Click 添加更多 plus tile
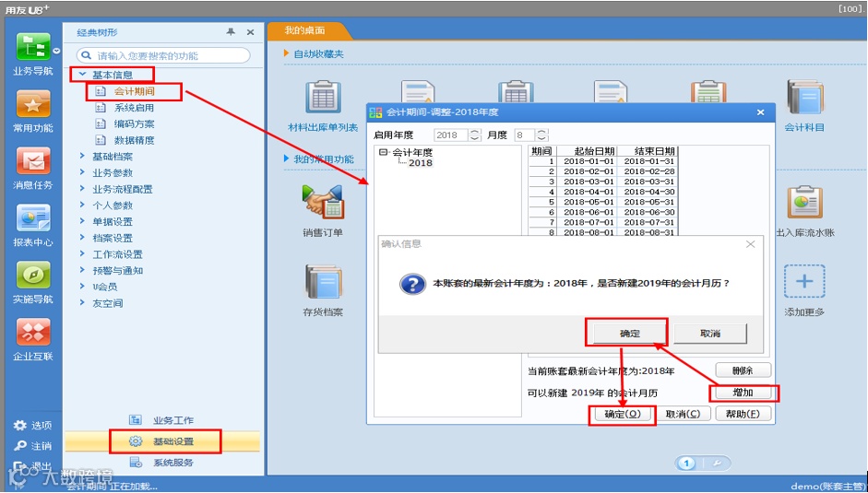Image resolution: width=868 pixels, height=493 pixels. coord(805,281)
